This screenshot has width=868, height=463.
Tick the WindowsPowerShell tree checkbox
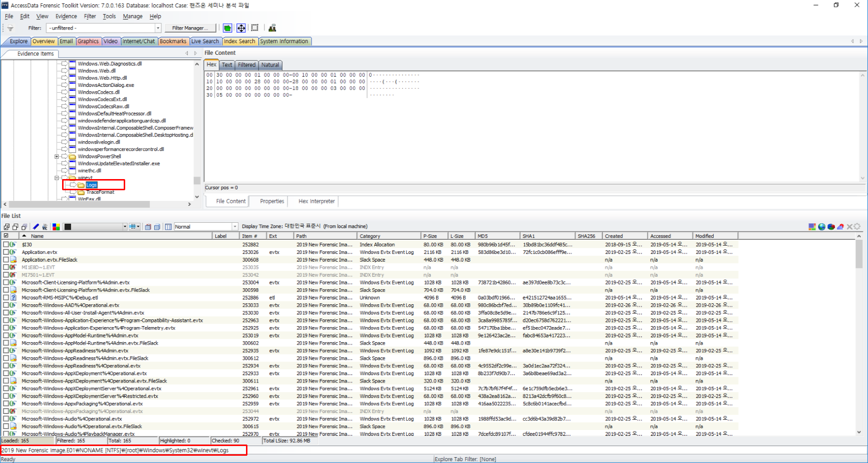64,156
